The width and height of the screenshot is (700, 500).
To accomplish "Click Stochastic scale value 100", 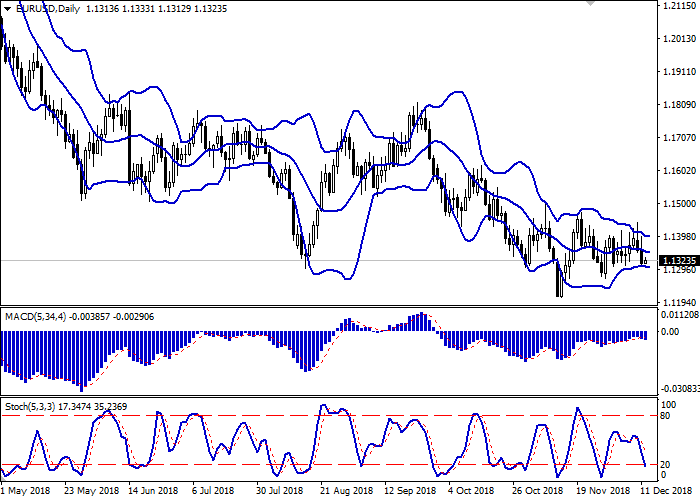I will coord(668,405).
